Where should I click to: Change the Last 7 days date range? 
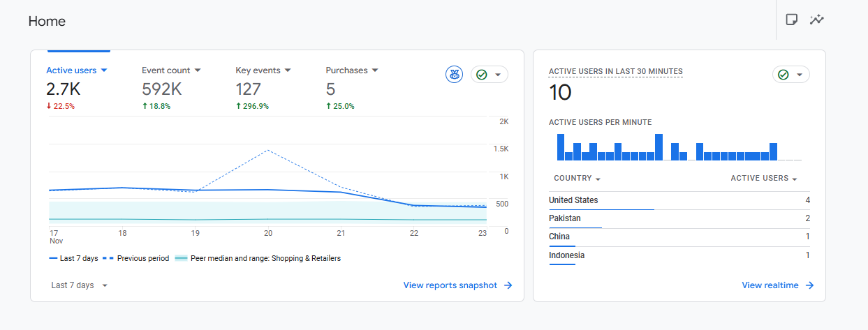point(80,285)
